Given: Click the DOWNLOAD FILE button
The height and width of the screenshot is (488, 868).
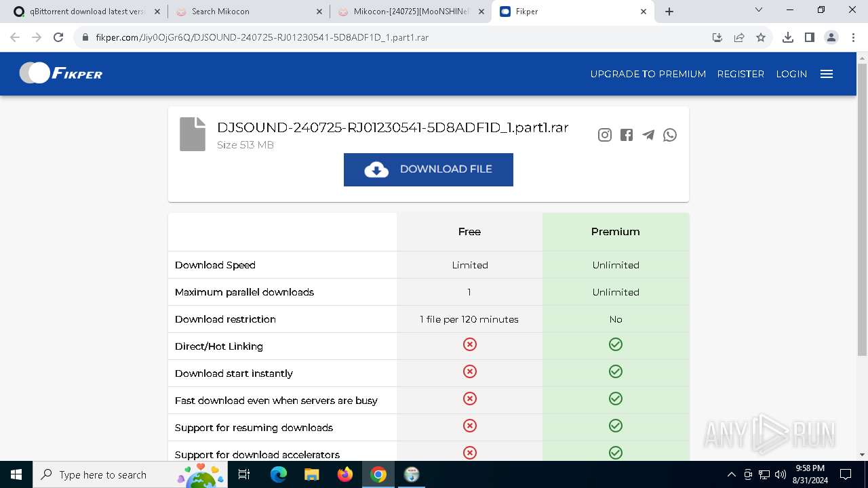Looking at the screenshot, I should [429, 169].
